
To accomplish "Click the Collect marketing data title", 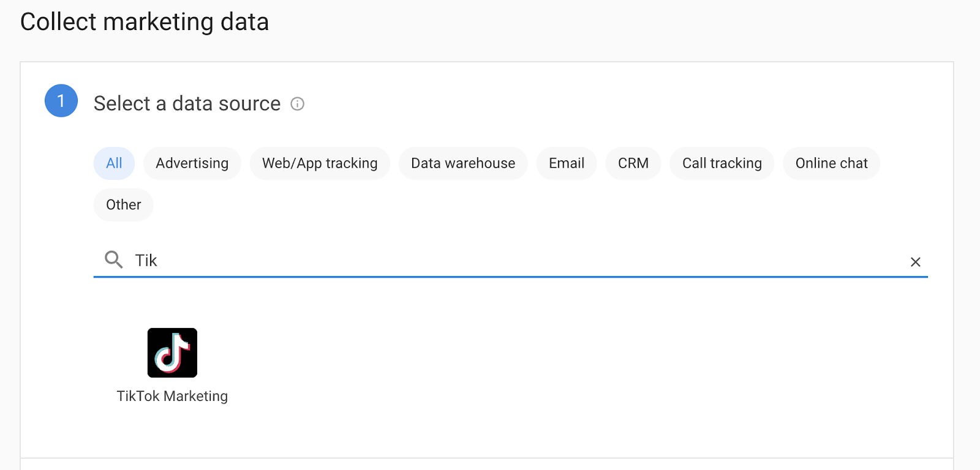I will (x=145, y=22).
